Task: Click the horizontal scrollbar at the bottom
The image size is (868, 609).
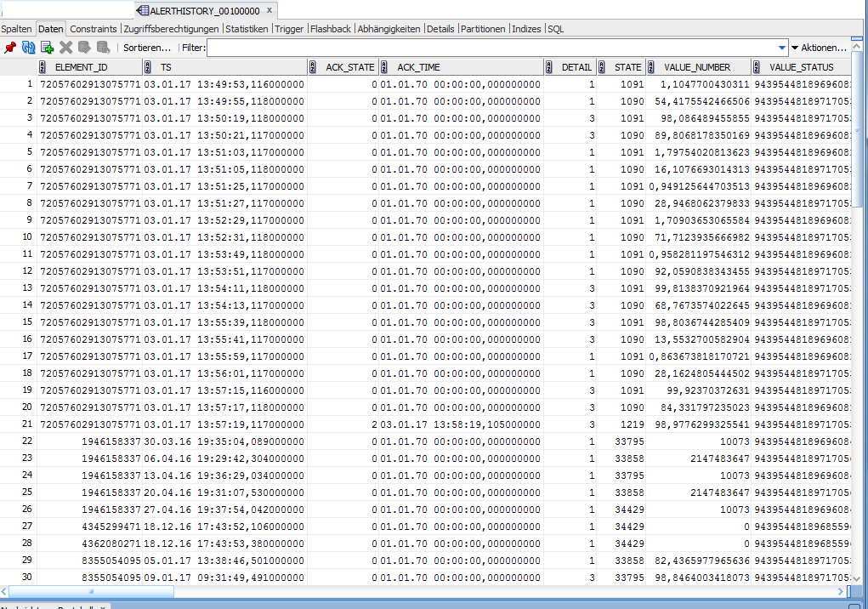Action: [89, 591]
